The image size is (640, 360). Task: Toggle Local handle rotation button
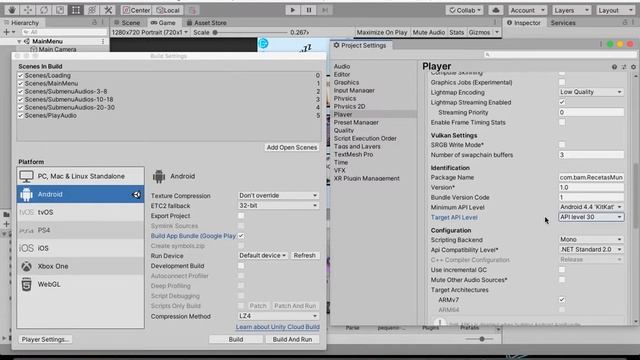point(168,10)
